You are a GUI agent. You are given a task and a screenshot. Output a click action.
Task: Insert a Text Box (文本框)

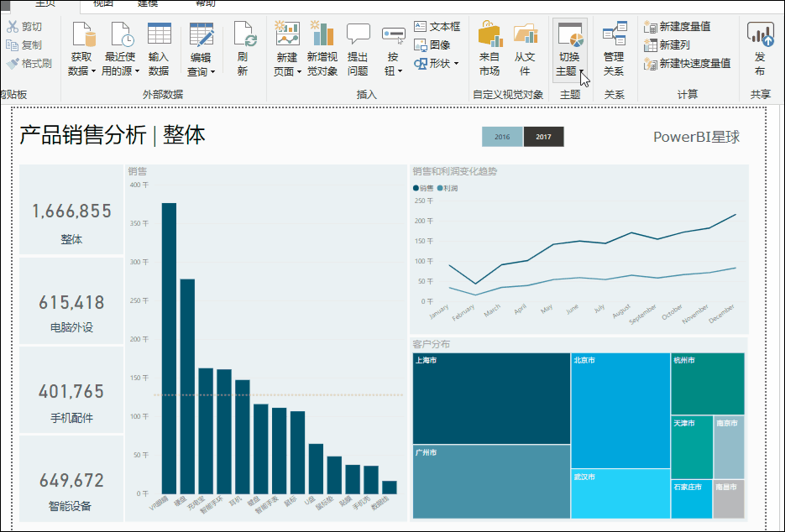click(437, 27)
